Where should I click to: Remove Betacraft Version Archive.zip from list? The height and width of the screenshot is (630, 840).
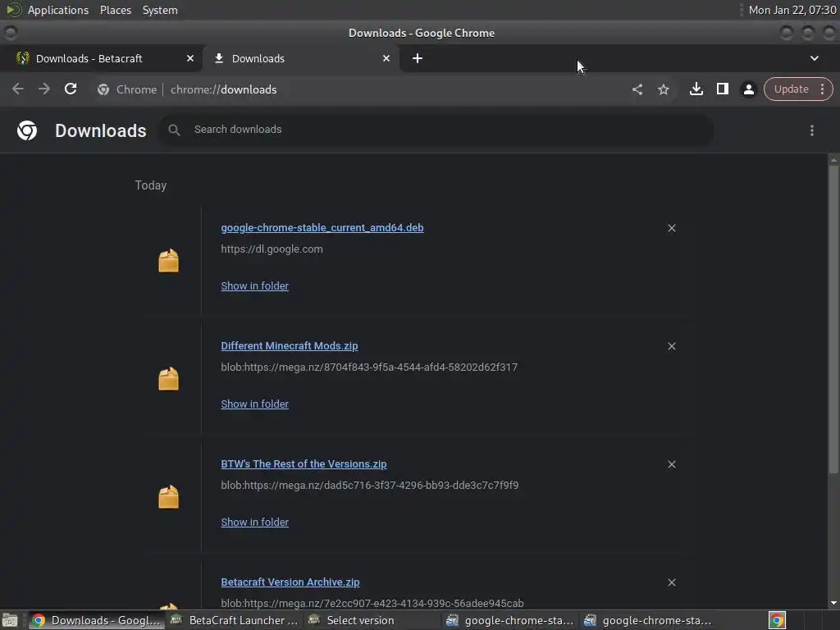(671, 582)
